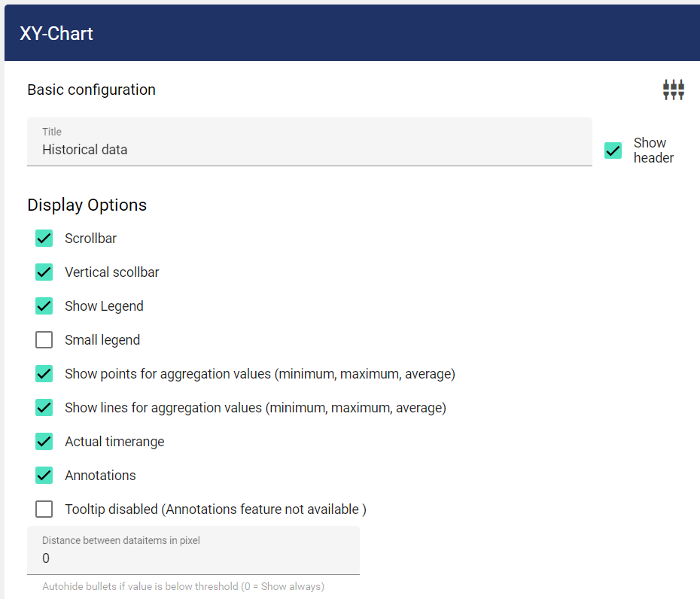Image resolution: width=700 pixels, height=599 pixels.
Task: Click the Autohide bullets hint text
Action: pyautogui.click(x=183, y=586)
